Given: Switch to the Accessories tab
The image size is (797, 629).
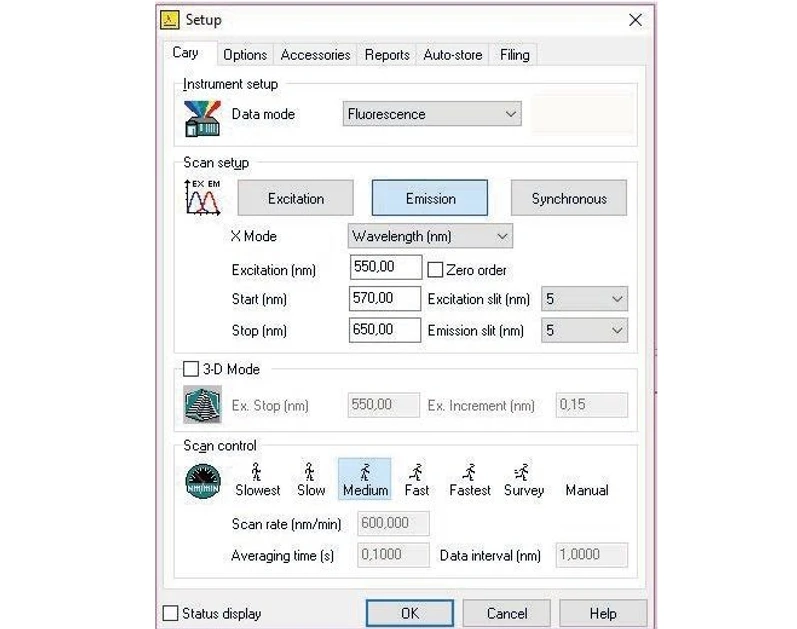Looking at the screenshot, I should 315,55.
